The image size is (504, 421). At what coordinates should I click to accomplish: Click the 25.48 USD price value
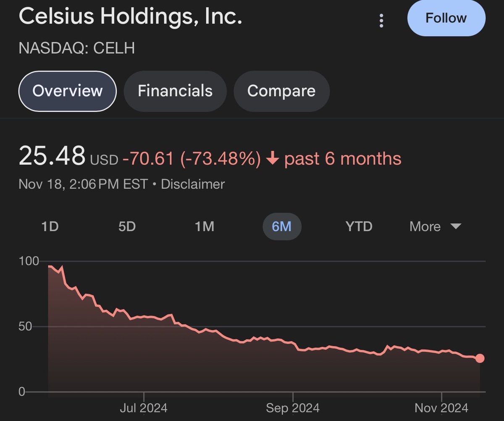click(69, 156)
